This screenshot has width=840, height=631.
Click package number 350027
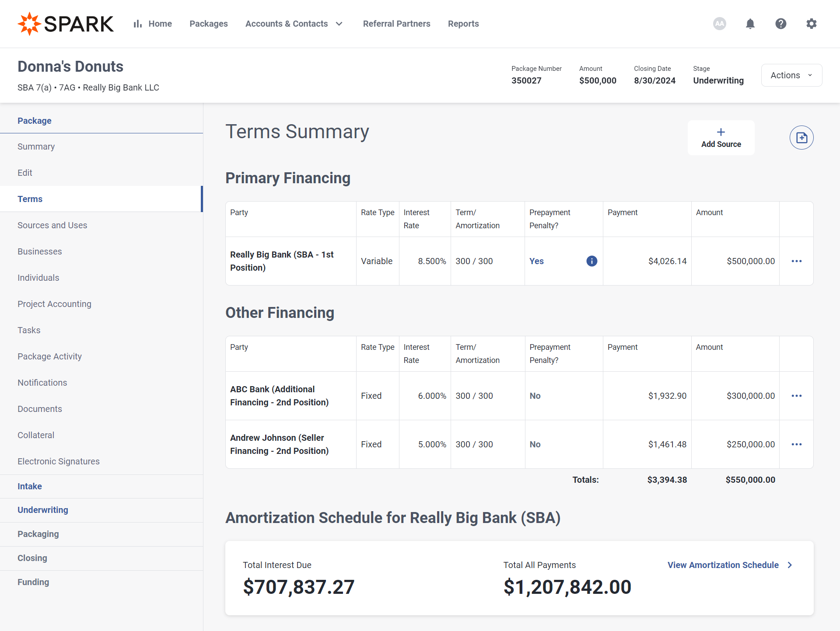pos(526,80)
